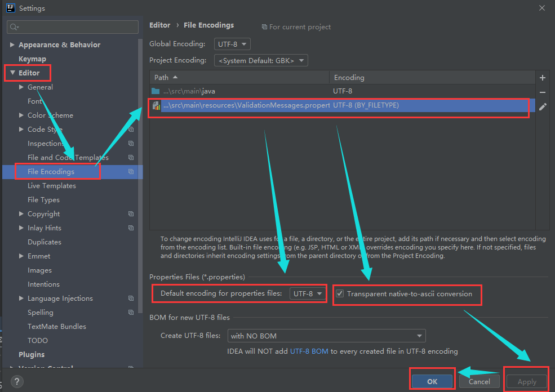This screenshot has width=555, height=392.
Task: Click the folder icon on the src\main\java row
Action: pyautogui.click(x=154, y=91)
